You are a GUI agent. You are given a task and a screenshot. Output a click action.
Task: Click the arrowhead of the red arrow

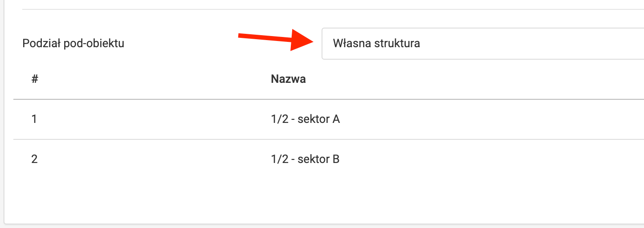(303, 40)
